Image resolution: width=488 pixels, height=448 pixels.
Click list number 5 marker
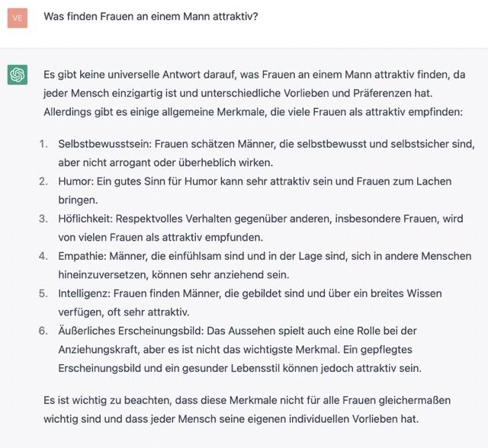pyautogui.click(x=43, y=293)
